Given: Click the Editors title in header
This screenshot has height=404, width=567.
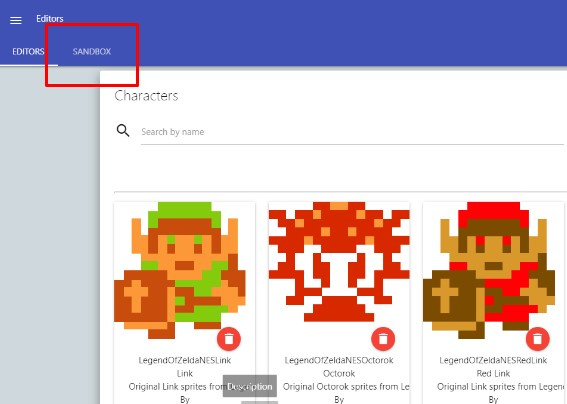Looking at the screenshot, I should pos(50,19).
